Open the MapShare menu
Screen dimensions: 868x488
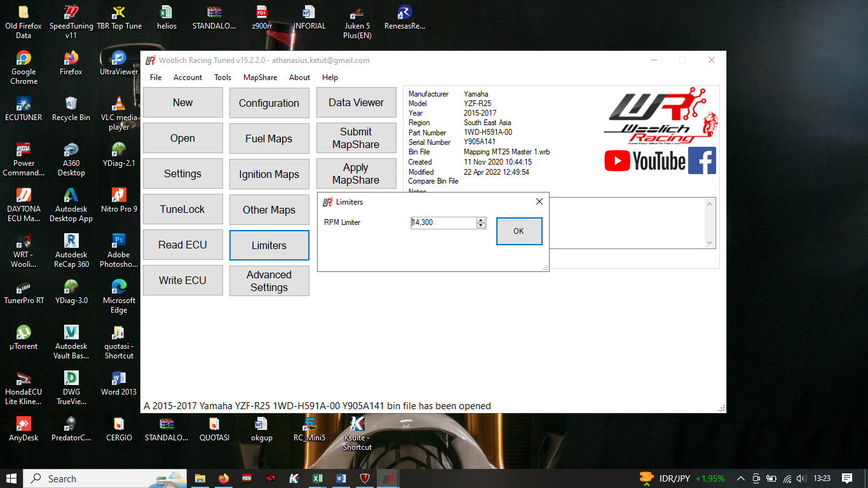[x=261, y=78]
